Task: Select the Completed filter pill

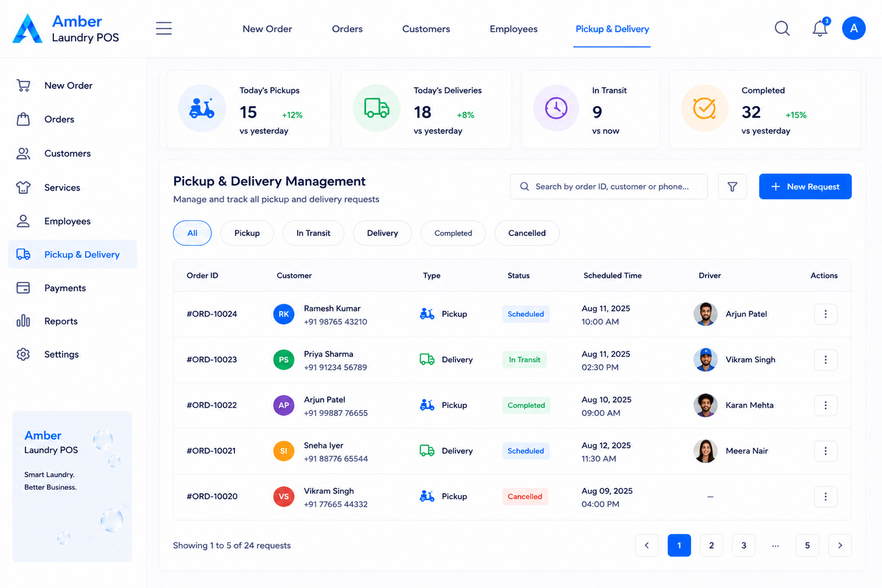Action: tap(453, 233)
